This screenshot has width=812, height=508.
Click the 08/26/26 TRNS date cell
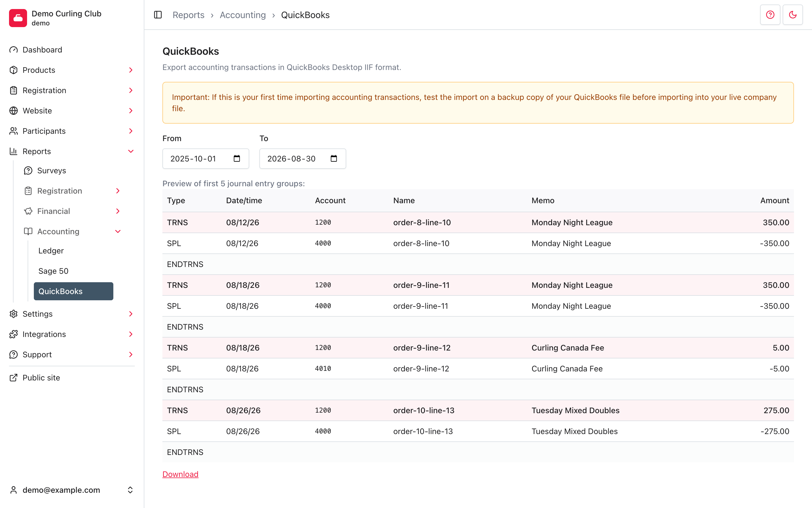point(243,410)
